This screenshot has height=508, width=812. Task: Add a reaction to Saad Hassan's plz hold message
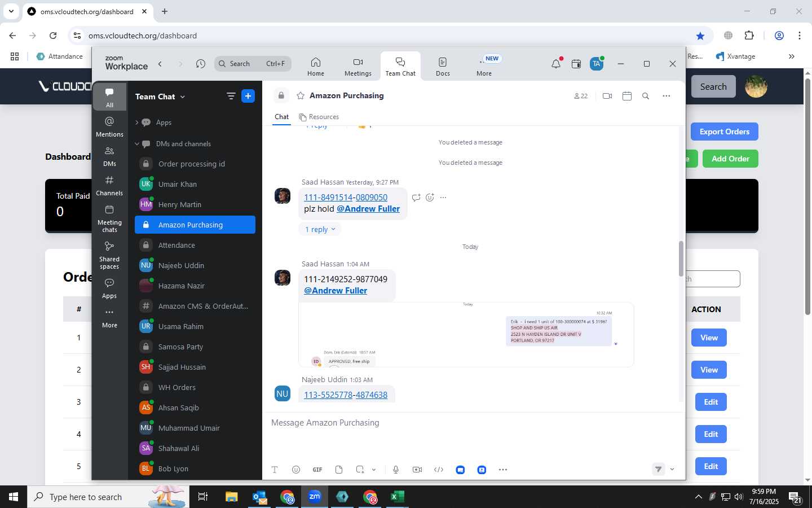click(x=430, y=198)
